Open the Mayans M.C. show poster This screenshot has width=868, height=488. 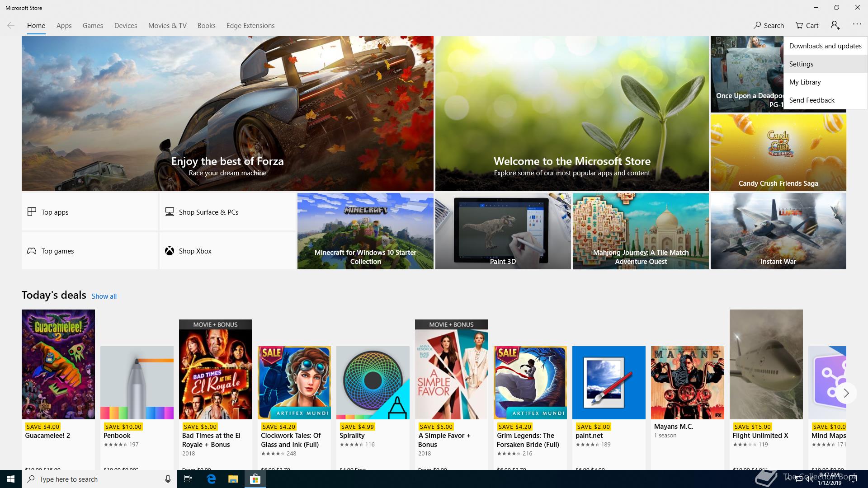pyautogui.click(x=688, y=383)
